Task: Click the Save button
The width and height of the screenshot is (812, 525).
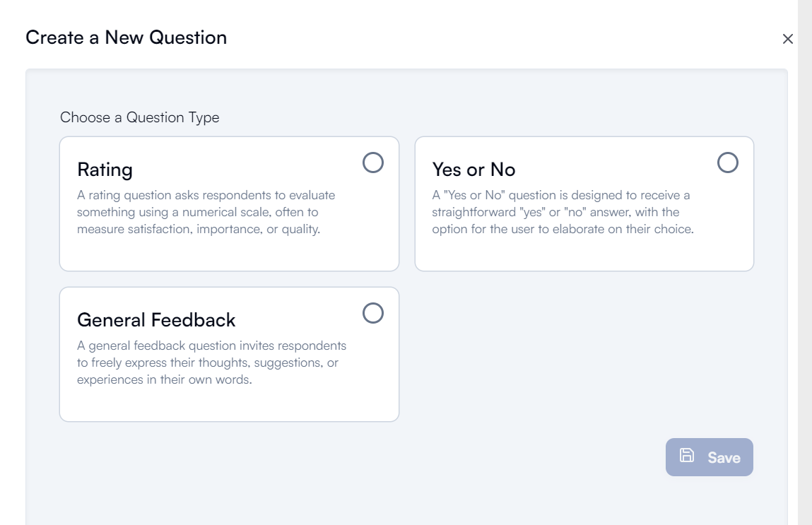Action: [x=710, y=457]
